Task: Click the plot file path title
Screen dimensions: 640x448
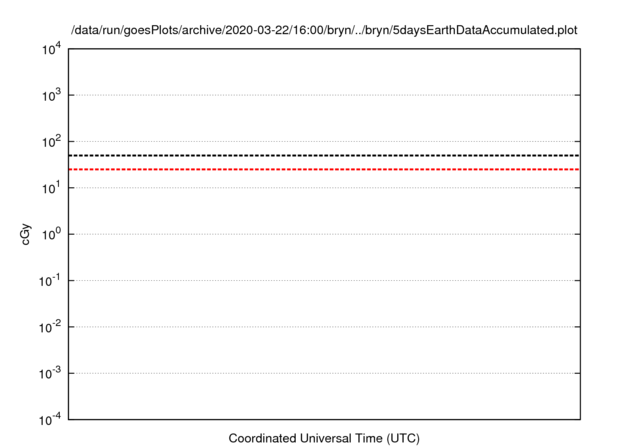Action: click(324, 30)
